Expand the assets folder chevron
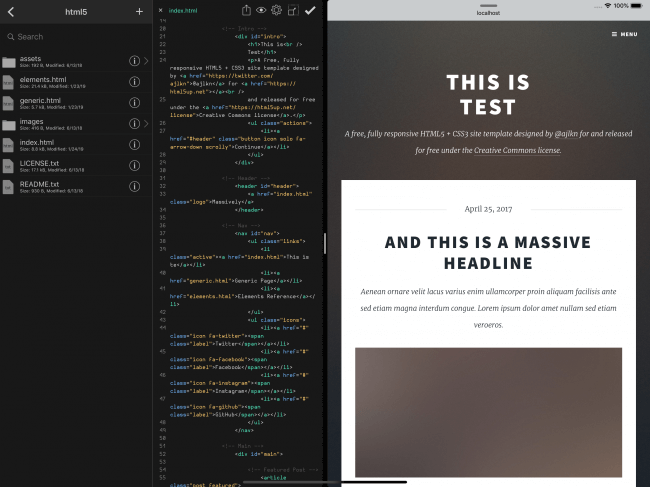 coord(147,61)
